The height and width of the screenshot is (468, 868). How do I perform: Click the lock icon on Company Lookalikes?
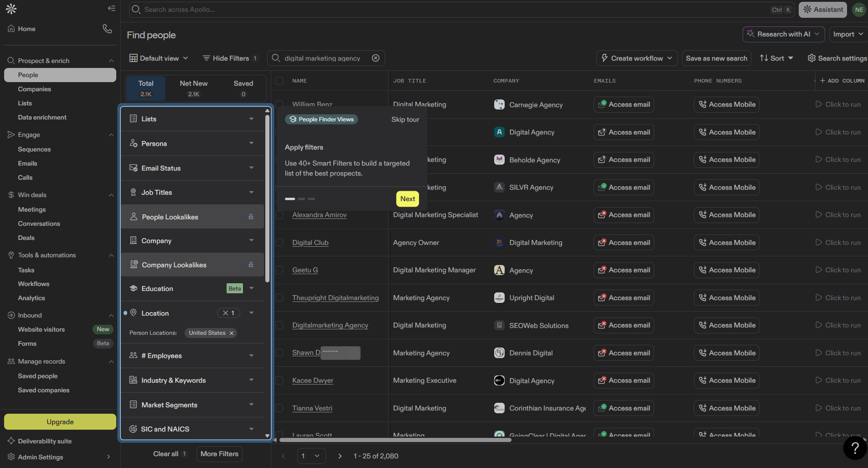tap(251, 265)
